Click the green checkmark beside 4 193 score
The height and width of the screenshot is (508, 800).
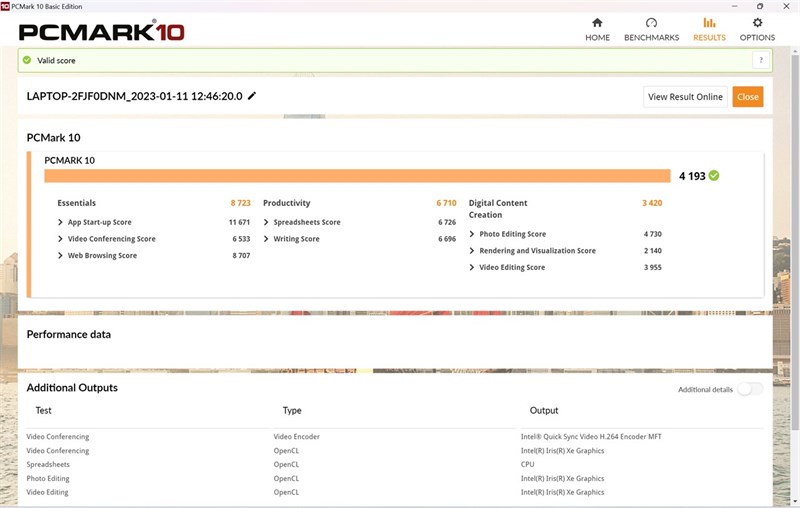pos(714,175)
